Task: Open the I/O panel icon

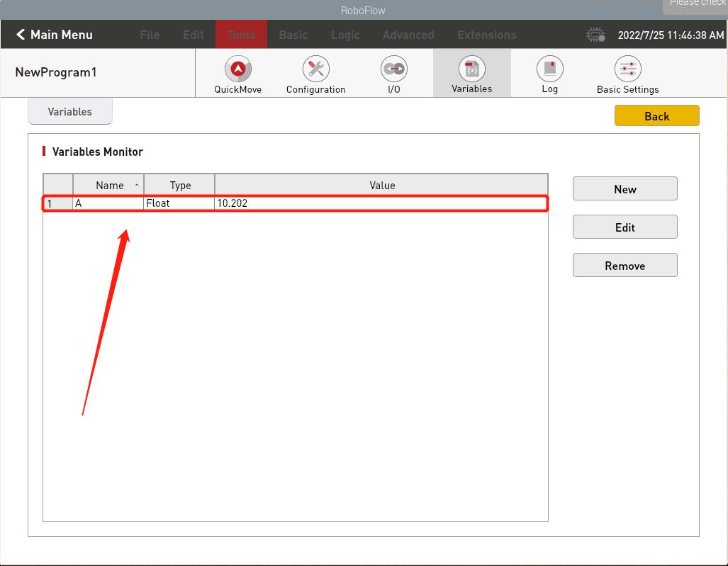Action: tap(393, 69)
